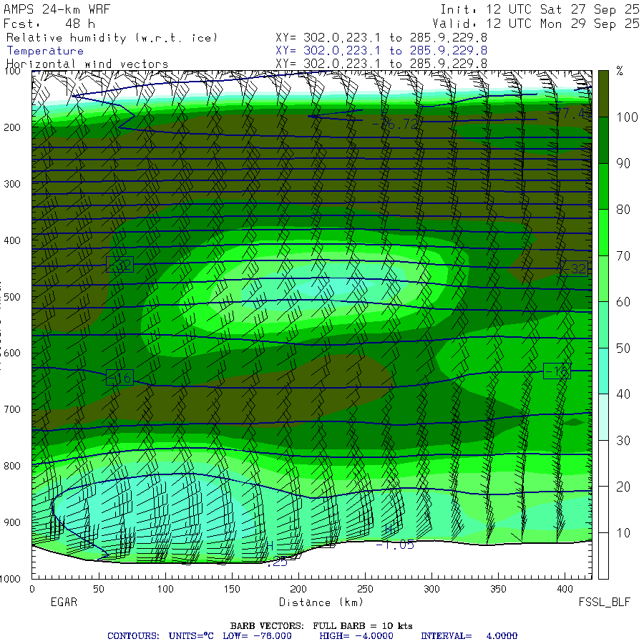The image size is (644, 644).
Task: Click the colorbar label 90
Action: (x=623, y=163)
